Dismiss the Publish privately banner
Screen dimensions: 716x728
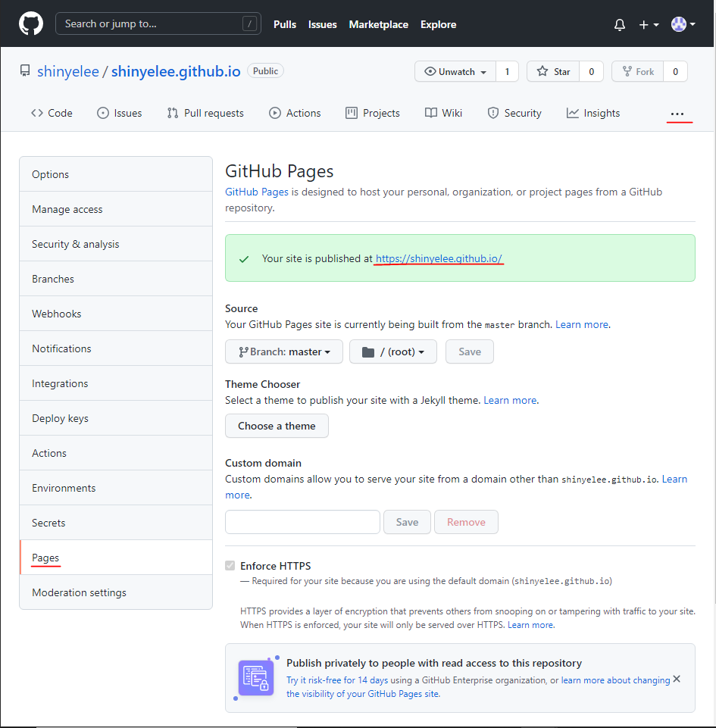coord(677,679)
